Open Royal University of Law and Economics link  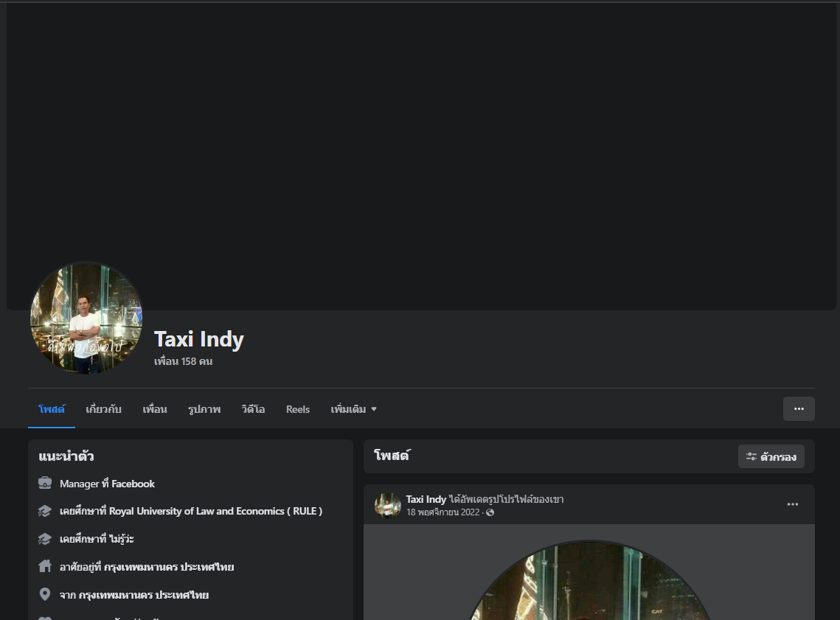tap(215, 511)
